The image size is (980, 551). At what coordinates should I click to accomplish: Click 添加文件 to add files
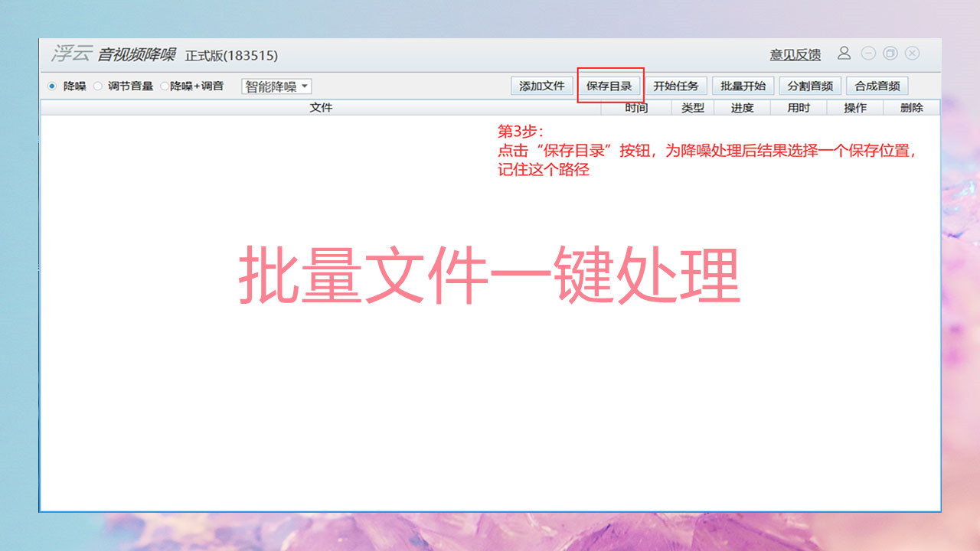(541, 86)
